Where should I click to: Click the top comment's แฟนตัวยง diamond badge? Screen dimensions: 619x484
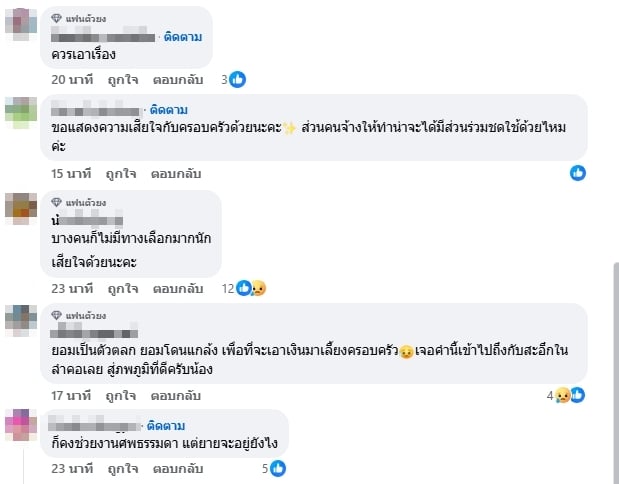[x=56, y=18]
